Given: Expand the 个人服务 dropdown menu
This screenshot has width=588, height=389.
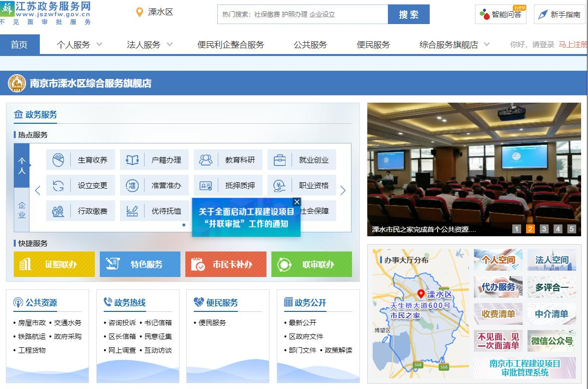Looking at the screenshot, I should tap(79, 45).
